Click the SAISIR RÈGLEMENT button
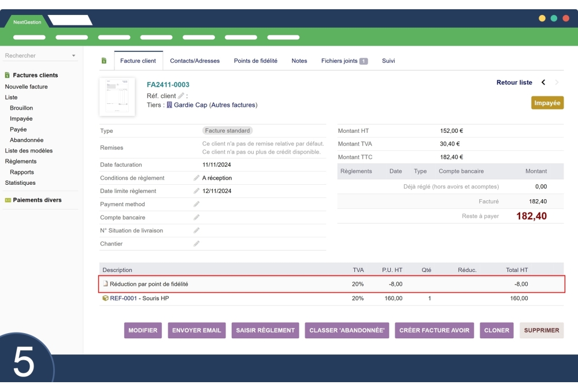The image size is (578, 392). click(x=265, y=330)
